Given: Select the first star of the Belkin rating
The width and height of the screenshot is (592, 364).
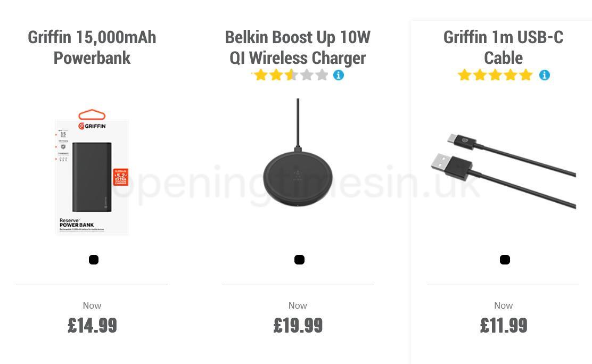Looking at the screenshot, I should click(261, 75).
